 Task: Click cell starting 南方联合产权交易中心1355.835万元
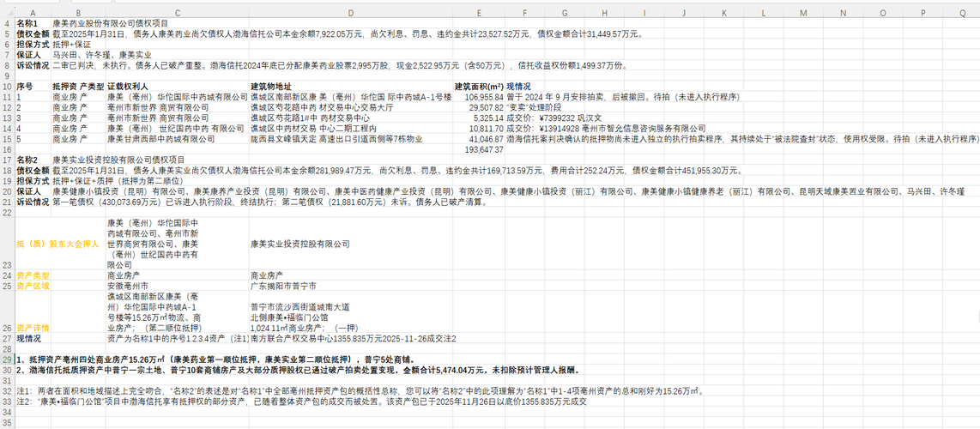353,338
